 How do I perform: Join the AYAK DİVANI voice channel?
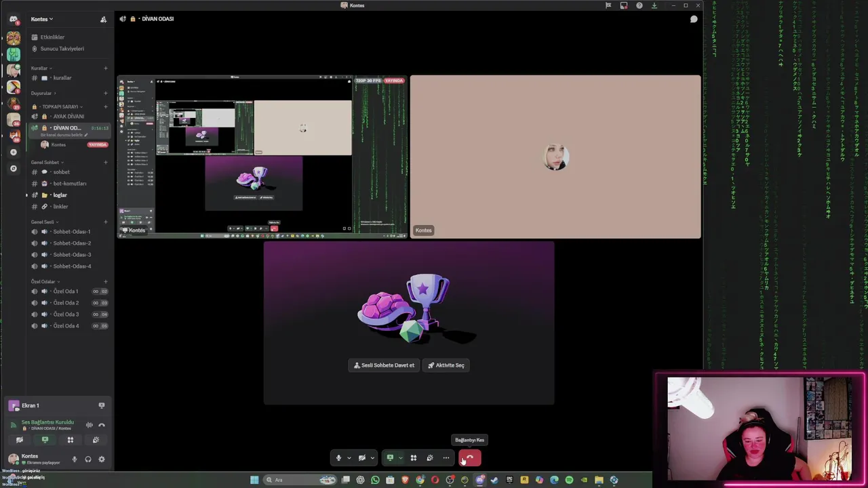click(68, 117)
